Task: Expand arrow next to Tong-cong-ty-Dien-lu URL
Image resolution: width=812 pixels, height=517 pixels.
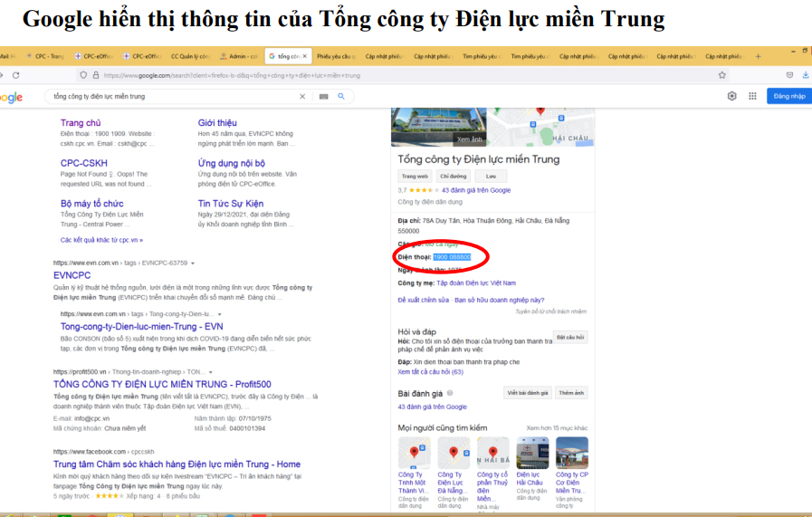Action: 220,314
